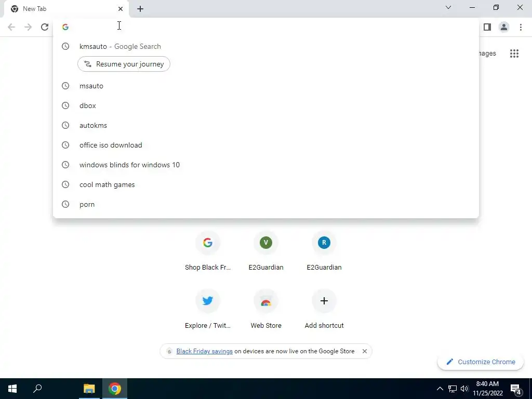Image resolution: width=532 pixels, height=399 pixels.
Task: Open the Windows Start menu
Action: (12, 389)
